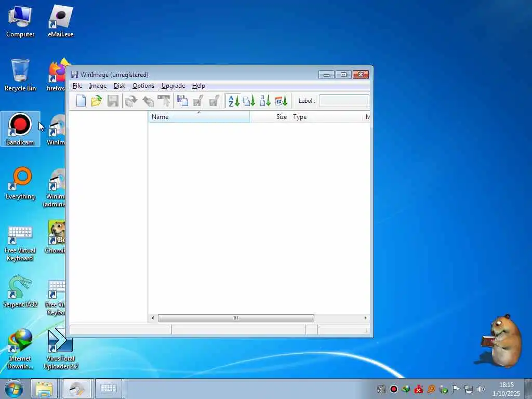Click inside the Label input field

344,101
